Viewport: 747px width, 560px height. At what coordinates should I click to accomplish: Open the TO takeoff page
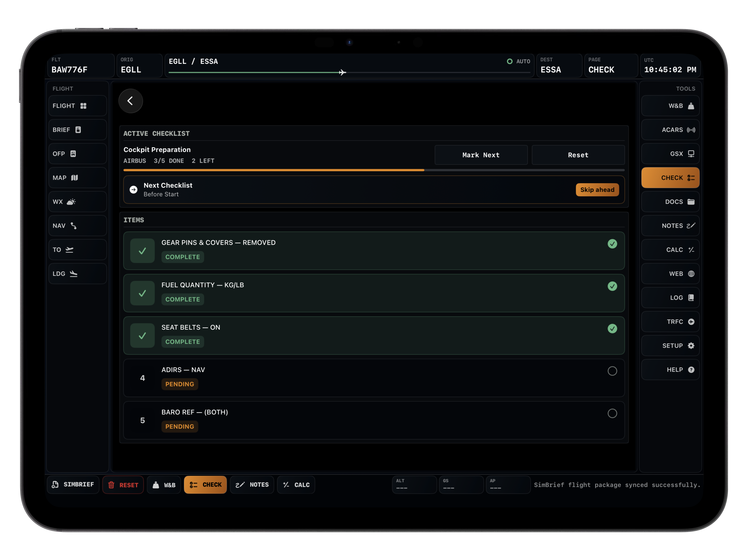point(78,250)
